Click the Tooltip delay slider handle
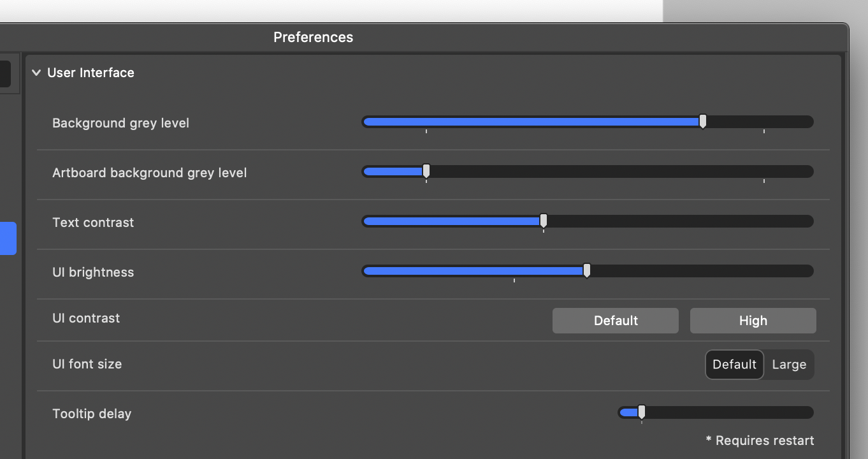This screenshot has width=868, height=459. point(642,412)
